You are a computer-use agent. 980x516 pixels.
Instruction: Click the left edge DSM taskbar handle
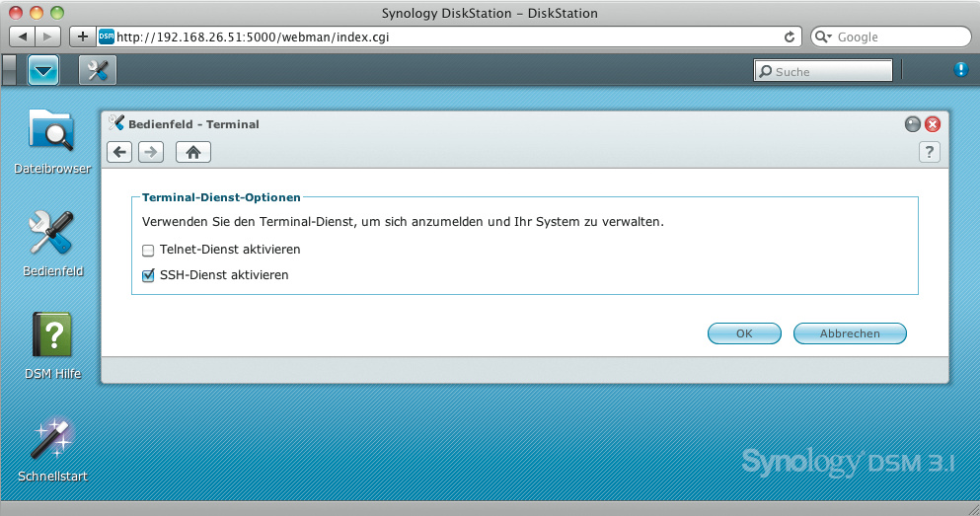click(9, 70)
